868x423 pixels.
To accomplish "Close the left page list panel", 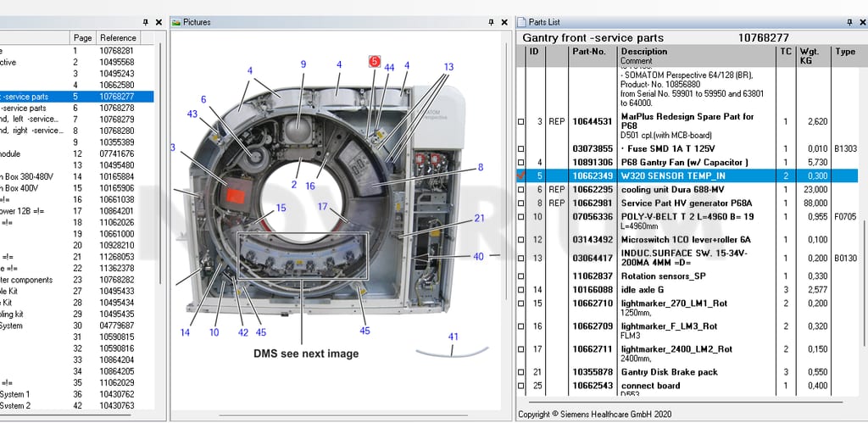I will [159, 22].
